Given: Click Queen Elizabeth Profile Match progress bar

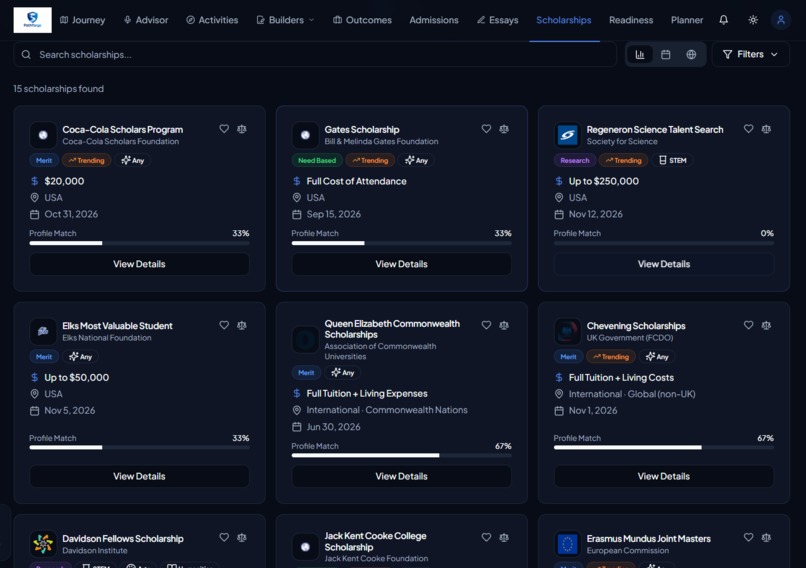Looking at the screenshot, I should point(401,455).
